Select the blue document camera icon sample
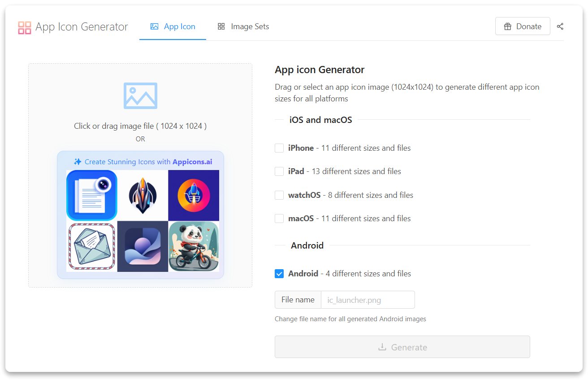The width and height of the screenshot is (588, 380). point(92,195)
